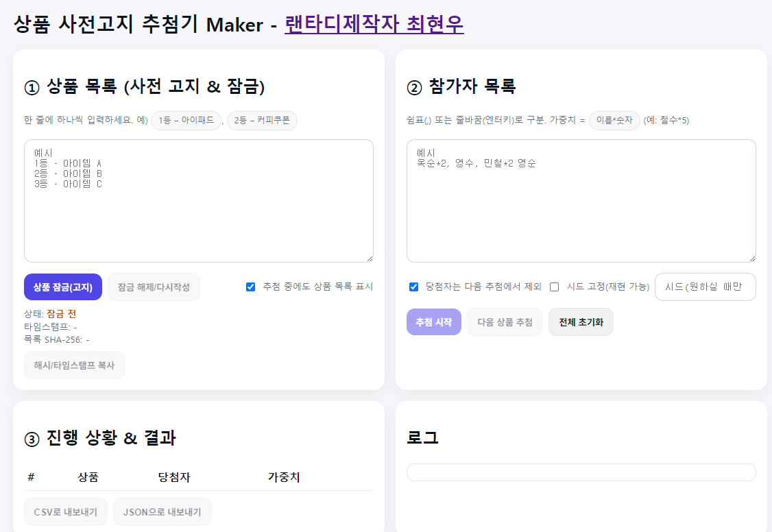Select the JSON으로 내보내기 button

[x=162, y=512]
